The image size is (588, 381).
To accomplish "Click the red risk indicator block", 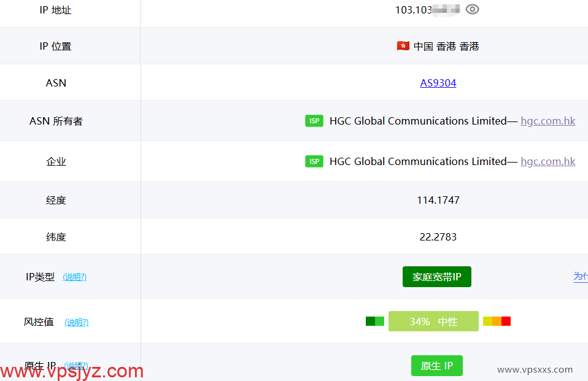I will (x=506, y=321).
